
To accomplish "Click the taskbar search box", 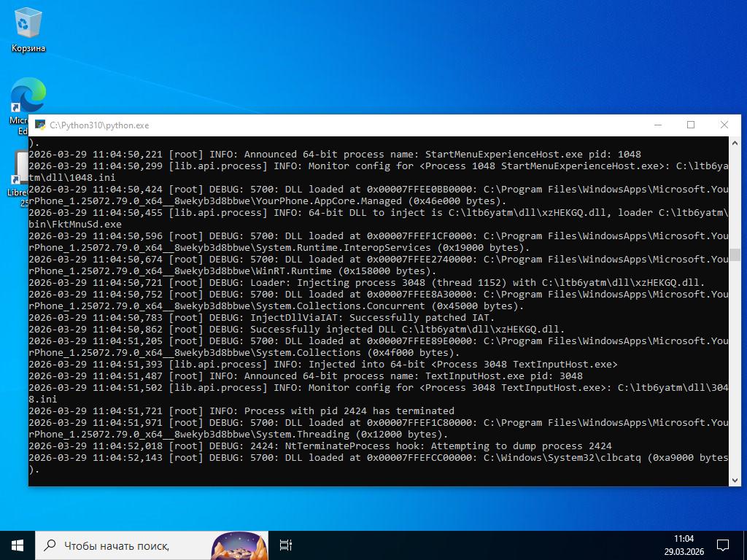I will click(124, 545).
